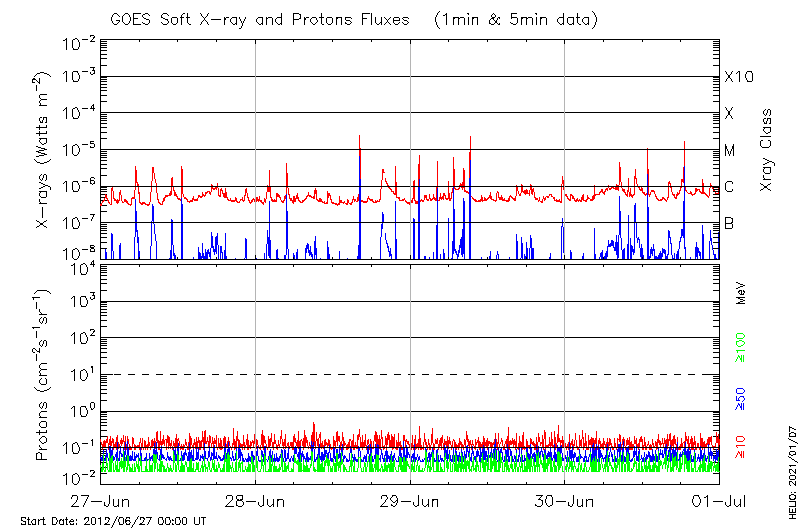The image size is (800, 530).
Task: Click the 01-Jul date label
Action: click(718, 500)
